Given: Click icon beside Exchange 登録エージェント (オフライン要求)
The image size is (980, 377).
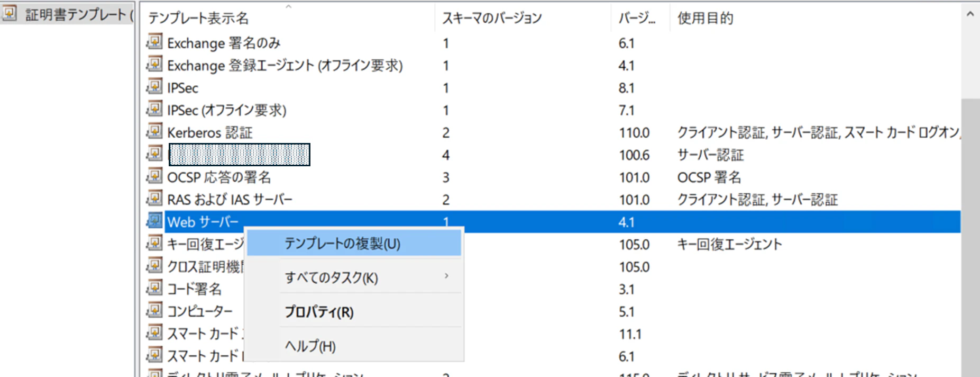Looking at the screenshot, I should tap(154, 64).
